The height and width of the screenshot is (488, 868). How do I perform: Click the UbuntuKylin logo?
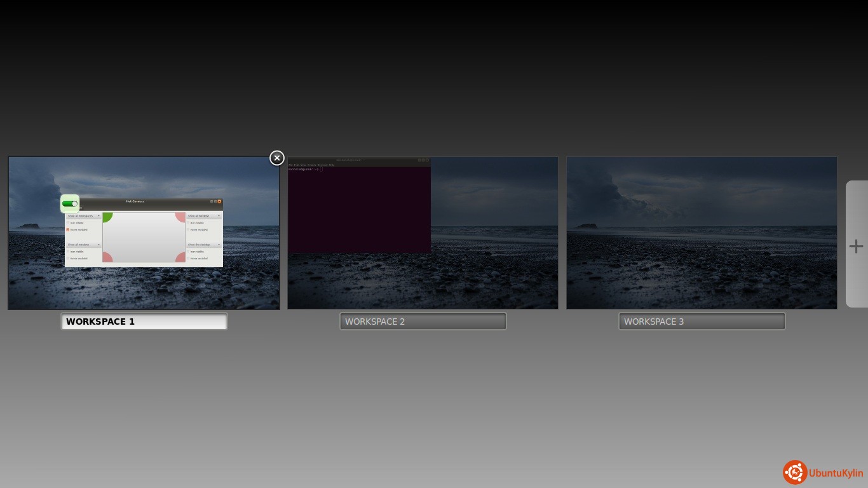[823, 472]
